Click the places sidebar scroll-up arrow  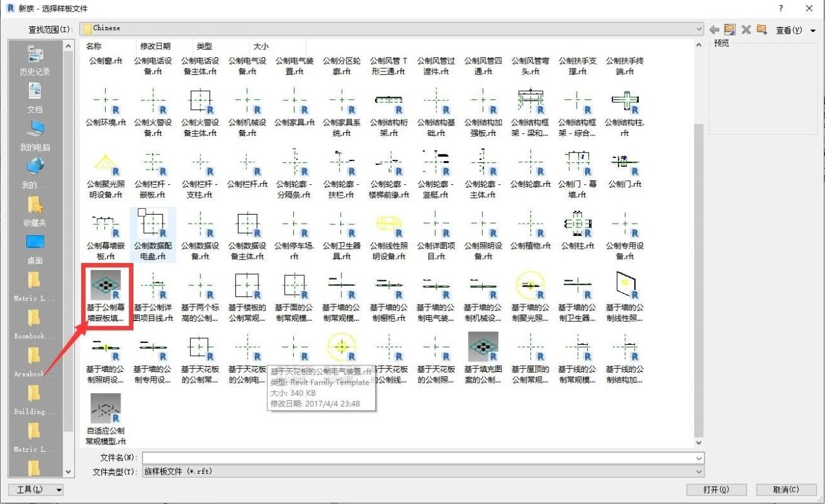[68, 46]
